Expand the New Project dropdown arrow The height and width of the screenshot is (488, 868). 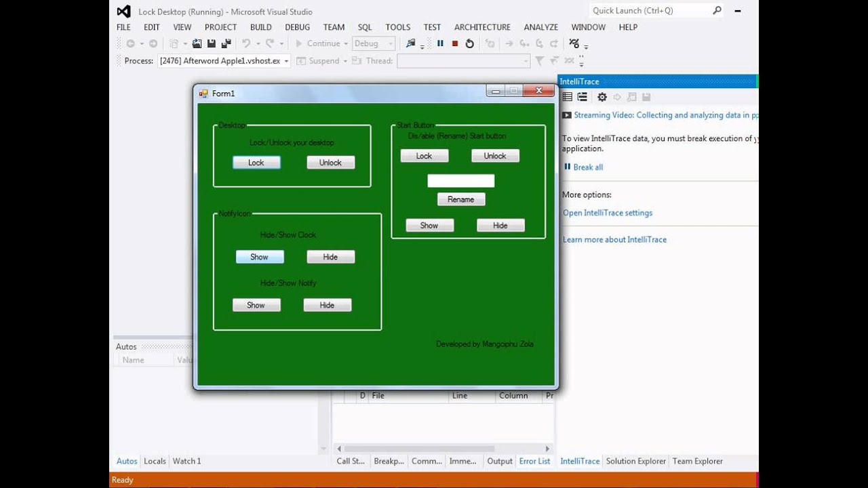click(184, 44)
